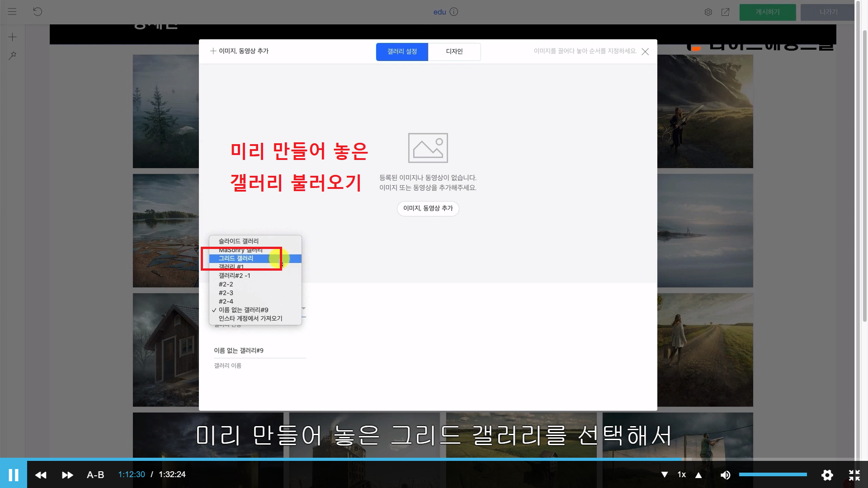Click the pin icon in left sidebar

point(13,56)
